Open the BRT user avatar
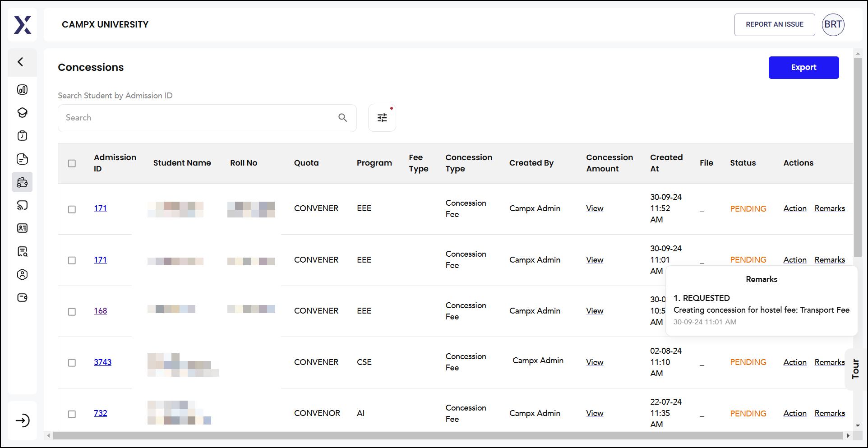This screenshot has width=868, height=448. coord(833,24)
